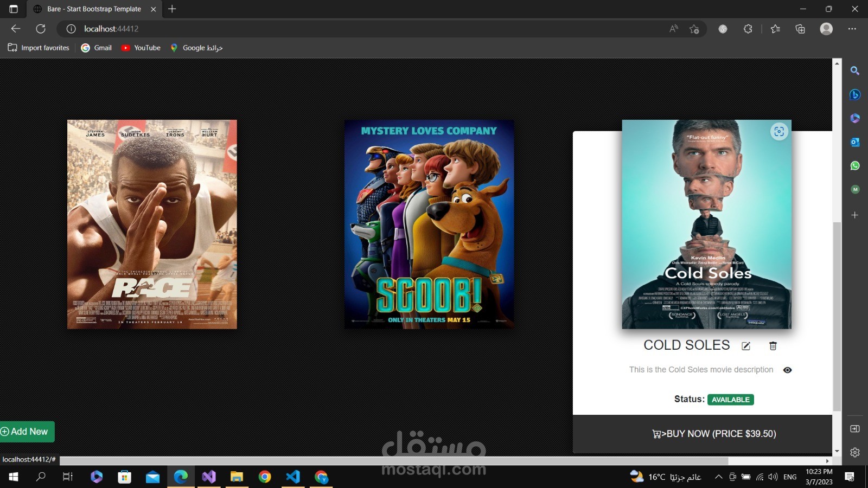The image size is (868, 488).
Task: View Cold Soles details via eye icon
Action: [x=788, y=370]
